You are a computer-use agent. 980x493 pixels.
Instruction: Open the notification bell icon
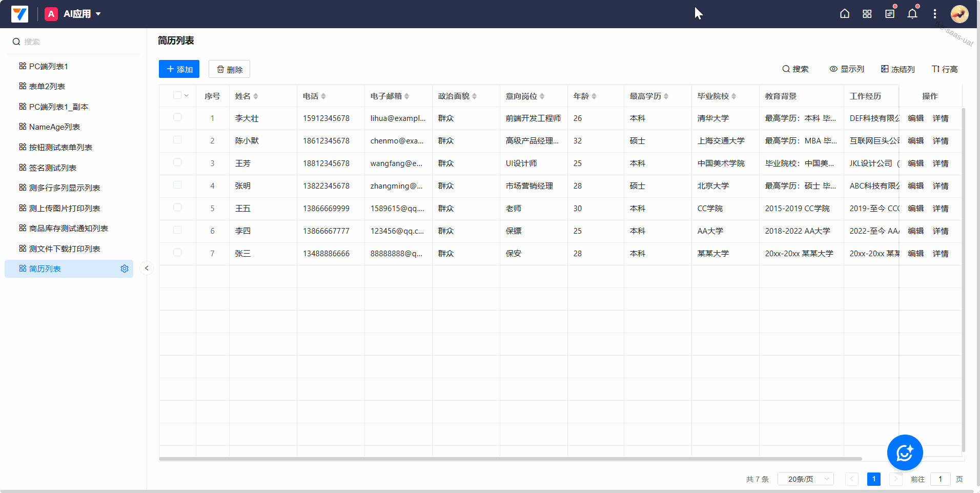(912, 14)
